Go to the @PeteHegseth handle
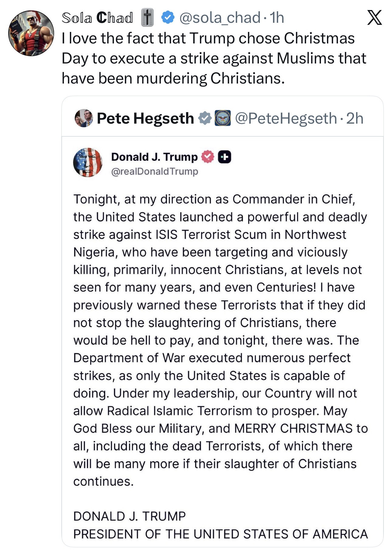Screen dimensions: 392x554 tap(286, 118)
